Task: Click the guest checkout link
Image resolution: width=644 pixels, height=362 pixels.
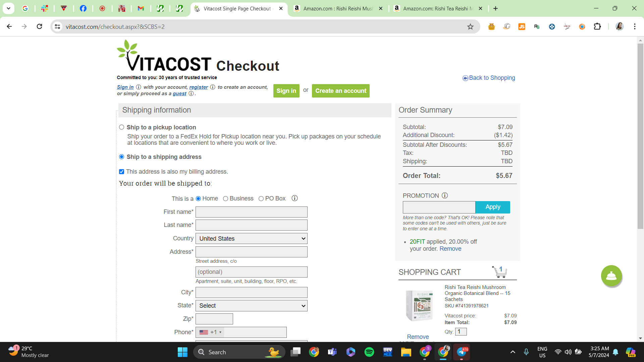Action: (179, 94)
